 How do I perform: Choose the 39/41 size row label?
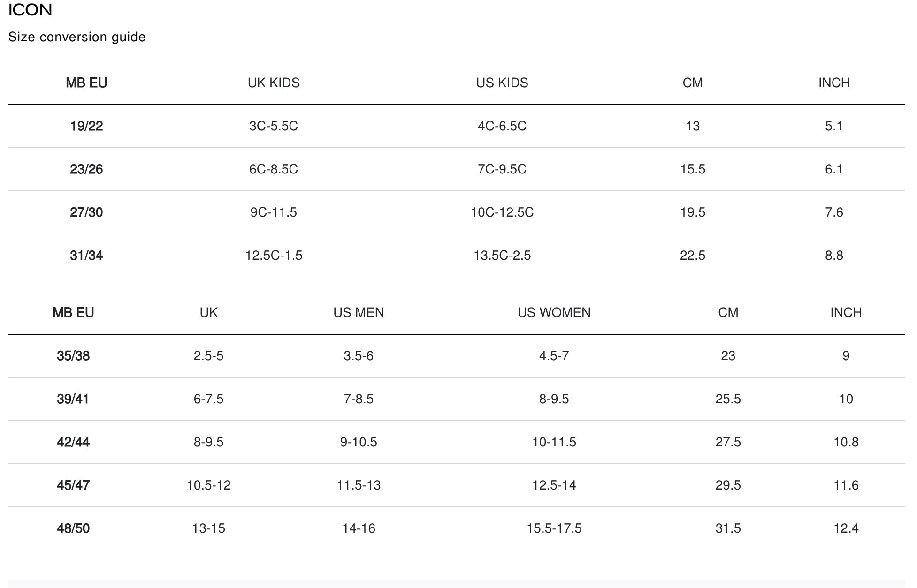pos(73,399)
